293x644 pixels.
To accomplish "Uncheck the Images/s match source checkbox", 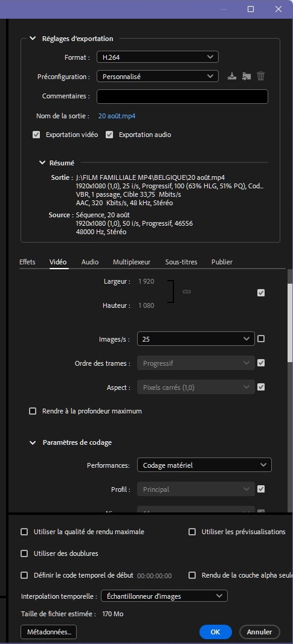I will pyautogui.click(x=260, y=339).
